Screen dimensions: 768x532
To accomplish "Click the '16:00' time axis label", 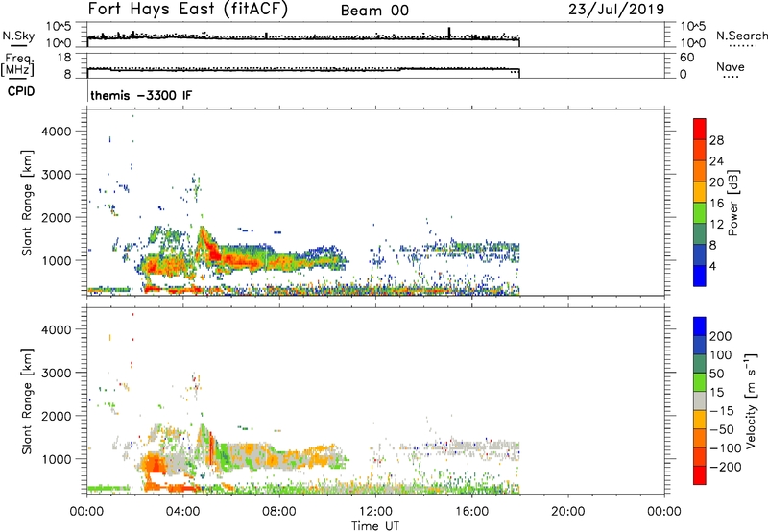I will (471, 512).
